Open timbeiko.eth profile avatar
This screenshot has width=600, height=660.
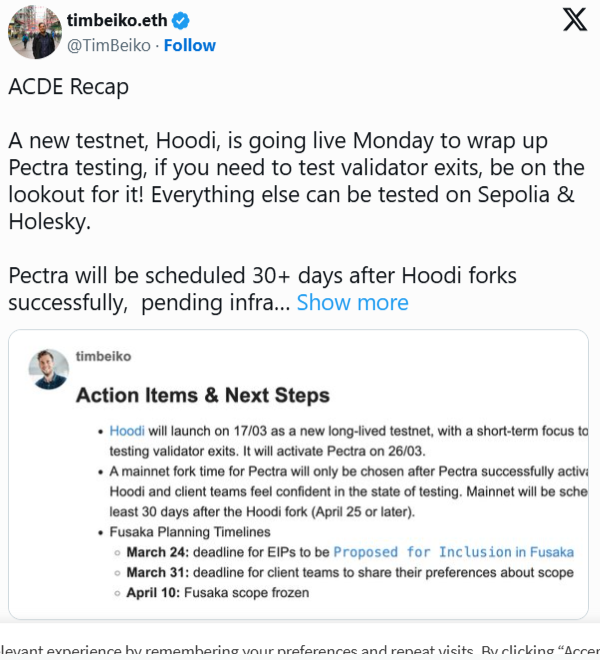point(35,32)
